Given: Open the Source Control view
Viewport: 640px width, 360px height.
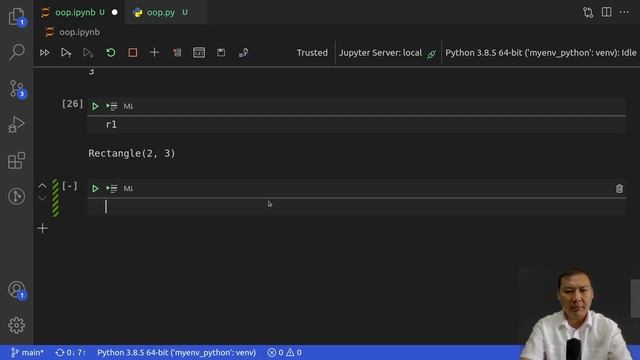Looking at the screenshot, I should pos(16,88).
